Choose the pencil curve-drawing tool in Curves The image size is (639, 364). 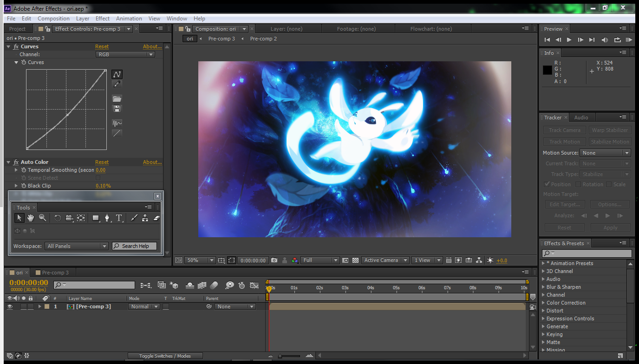[x=117, y=84]
